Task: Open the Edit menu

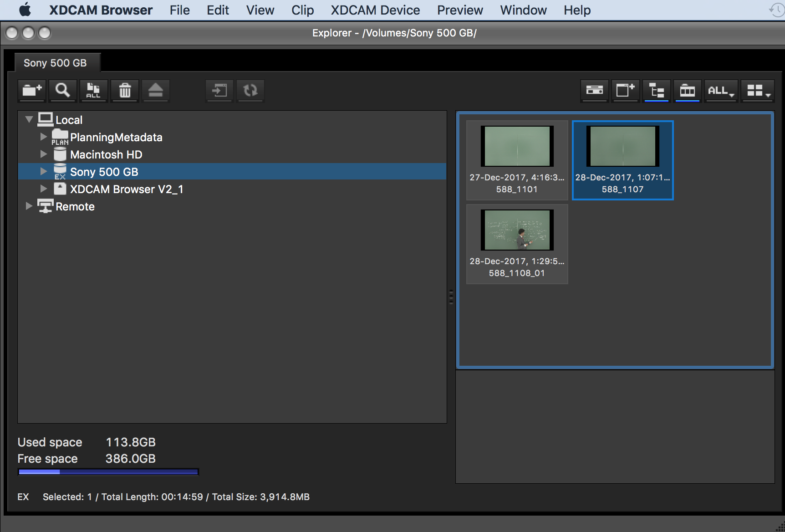Action: 218,10
